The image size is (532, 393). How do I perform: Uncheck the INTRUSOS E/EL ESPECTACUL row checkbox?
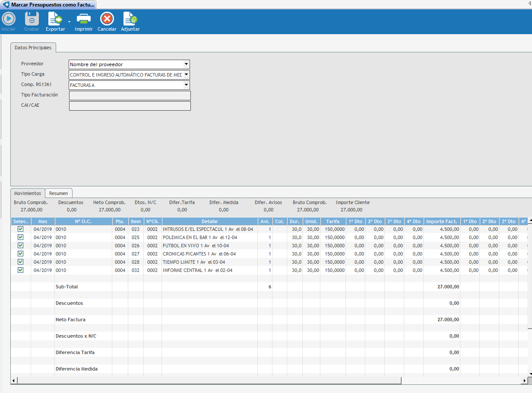click(20, 229)
